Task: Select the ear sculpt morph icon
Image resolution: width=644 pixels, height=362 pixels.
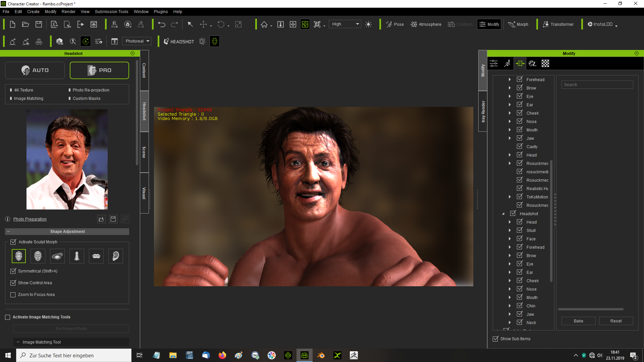Action: click(116, 256)
